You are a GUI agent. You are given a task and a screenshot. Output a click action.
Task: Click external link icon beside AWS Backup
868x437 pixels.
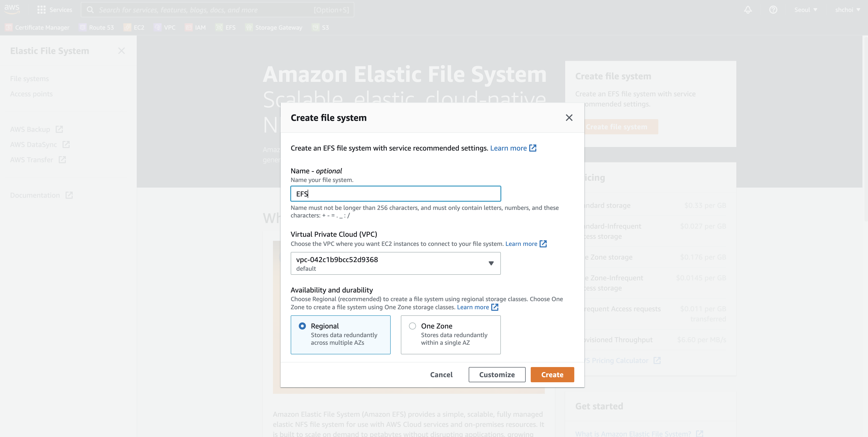tap(59, 129)
